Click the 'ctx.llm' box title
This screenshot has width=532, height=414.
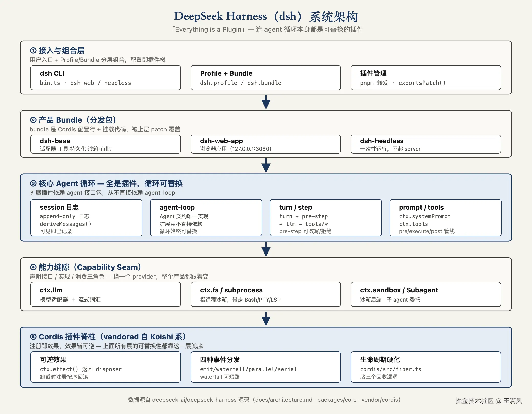tap(51, 290)
